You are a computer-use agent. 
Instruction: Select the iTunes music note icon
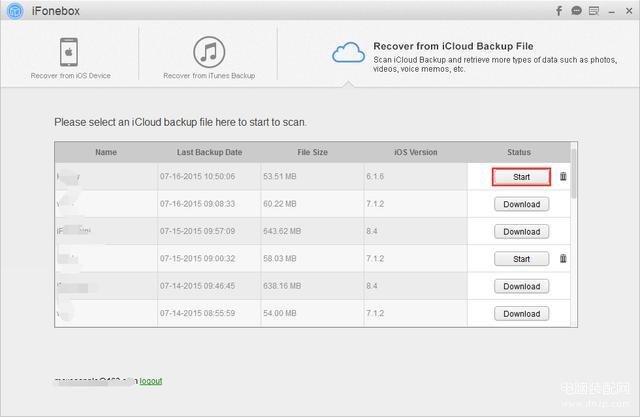[x=209, y=52]
